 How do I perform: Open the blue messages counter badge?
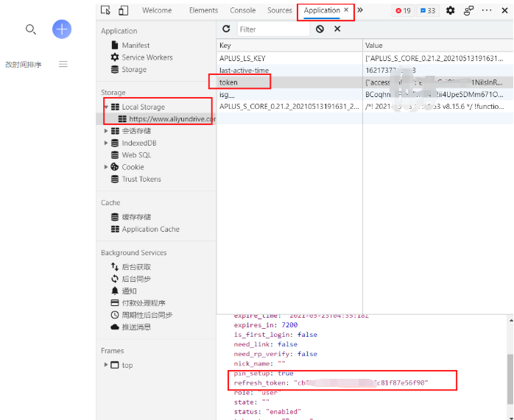pos(427,11)
